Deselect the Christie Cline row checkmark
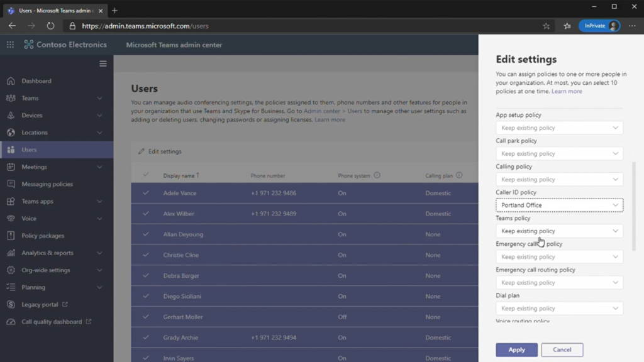This screenshot has height=362, width=644. pyautogui.click(x=146, y=255)
